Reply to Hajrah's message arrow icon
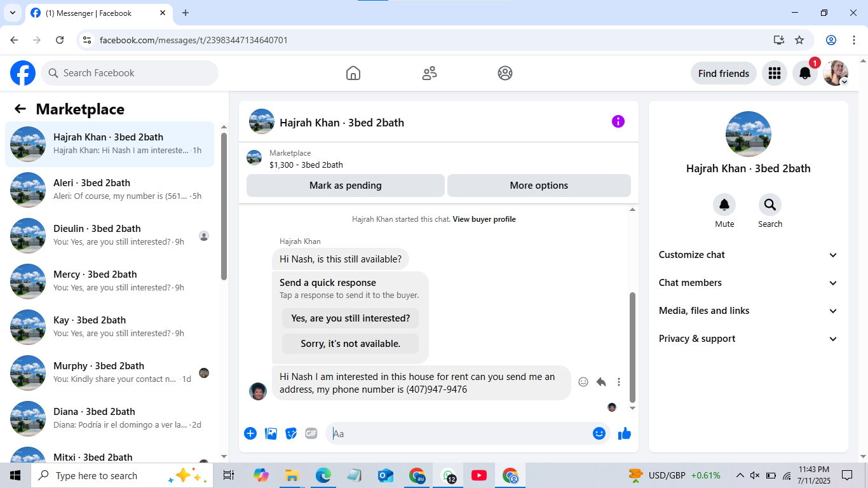 (601, 382)
